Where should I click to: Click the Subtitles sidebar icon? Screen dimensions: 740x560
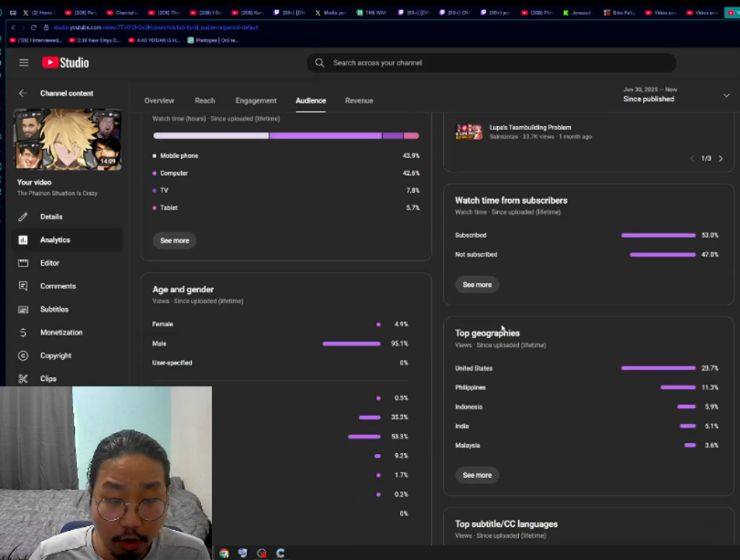pyautogui.click(x=23, y=310)
